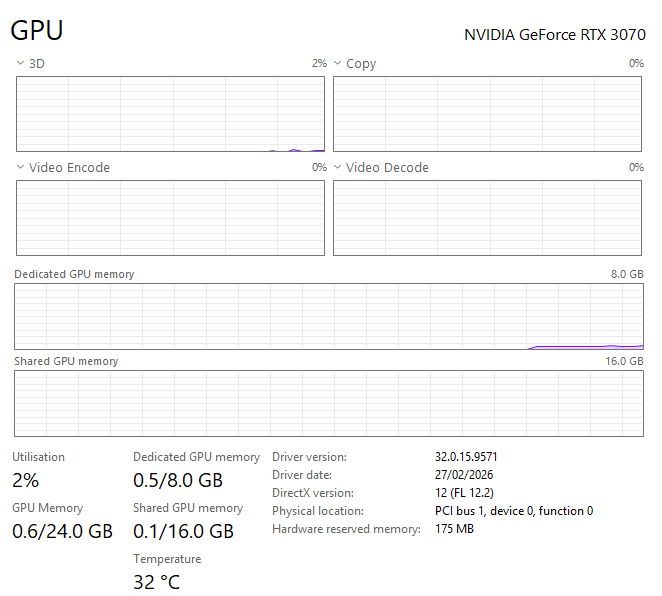Image resolution: width=662 pixels, height=596 pixels.
Task: Select the Copy usage graph
Action: (488, 114)
